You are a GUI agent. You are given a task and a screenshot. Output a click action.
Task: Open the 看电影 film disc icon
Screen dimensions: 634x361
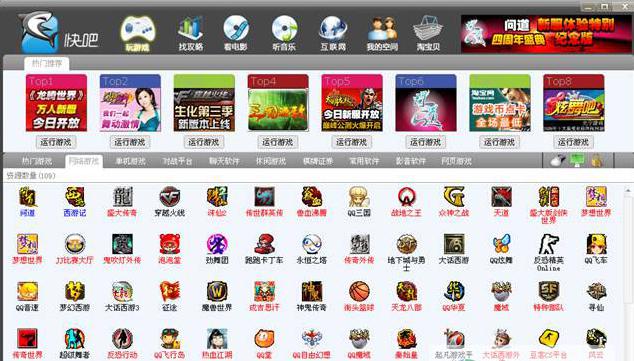236,29
